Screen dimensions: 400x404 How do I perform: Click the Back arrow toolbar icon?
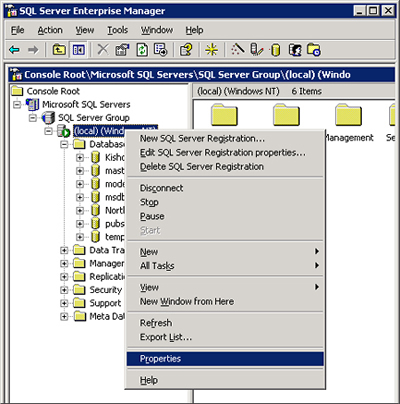coord(14,50)
